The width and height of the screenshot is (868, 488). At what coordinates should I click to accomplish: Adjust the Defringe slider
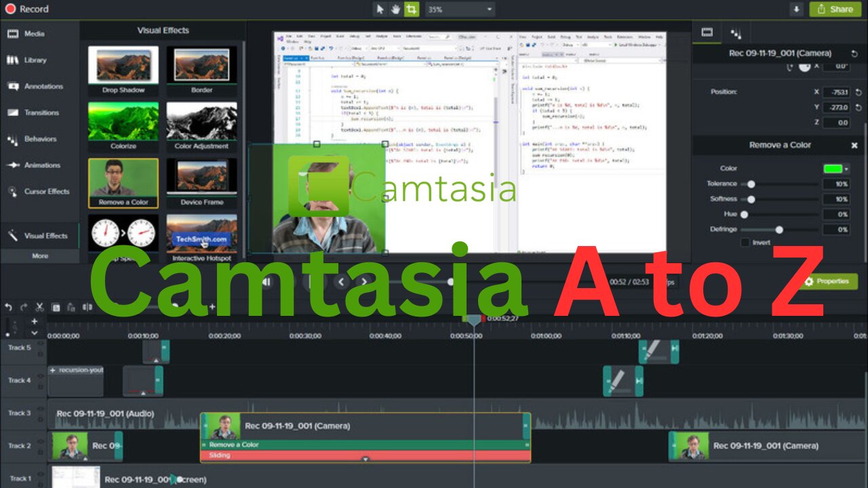779,230
